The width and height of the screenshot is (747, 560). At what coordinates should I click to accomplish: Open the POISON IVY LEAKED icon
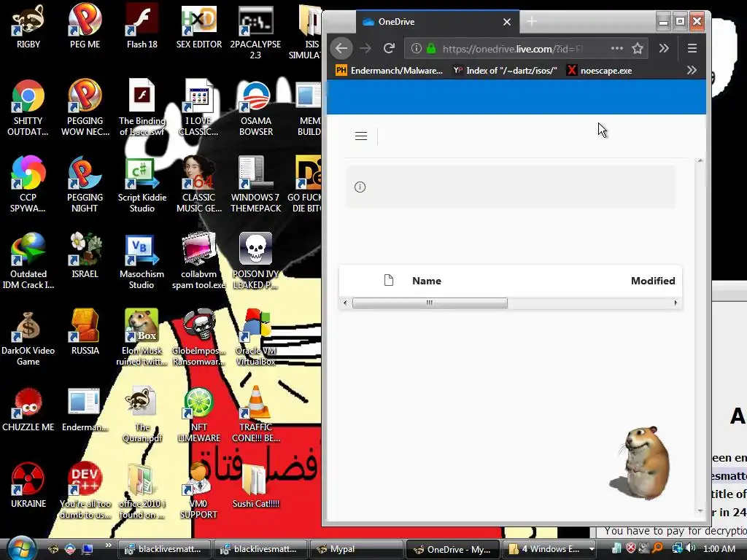click(x=256, y=262)
